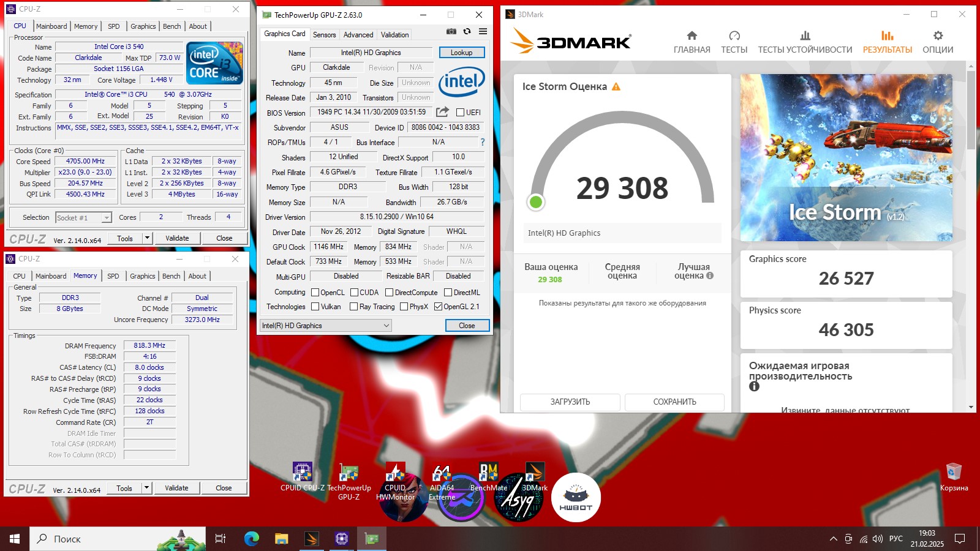Open the Bench tab in top CPU-Z
The height and width of the screenshot is (551, 980).
coord(172,26)
